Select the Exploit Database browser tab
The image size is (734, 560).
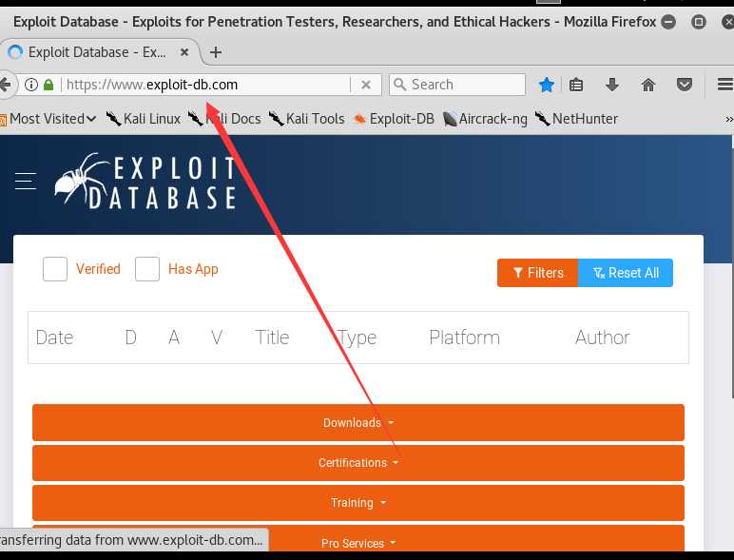pyautogui.click(x=98, y=52)
